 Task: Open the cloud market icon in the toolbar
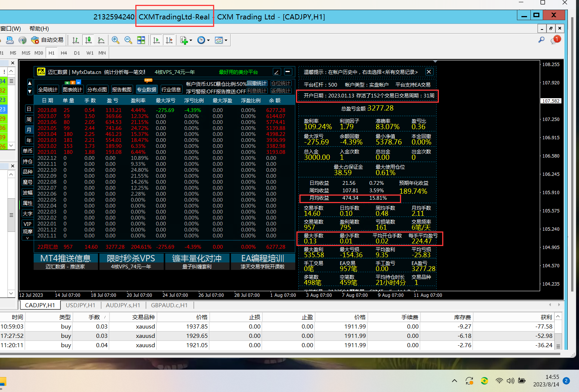pos(10,40)
